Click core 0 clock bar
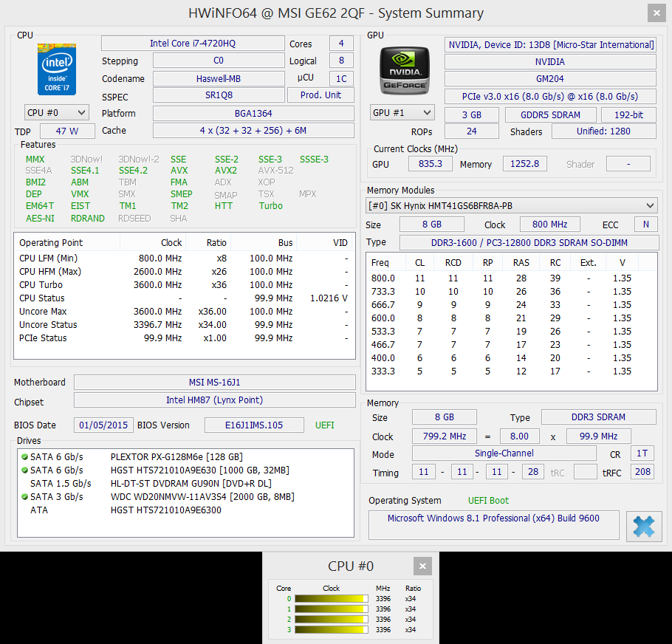672x644 pixels. 332,599
